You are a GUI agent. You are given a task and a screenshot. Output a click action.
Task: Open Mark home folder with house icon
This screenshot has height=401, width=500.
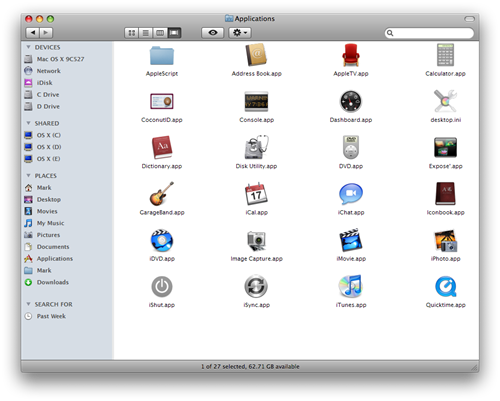coord(38,188)
